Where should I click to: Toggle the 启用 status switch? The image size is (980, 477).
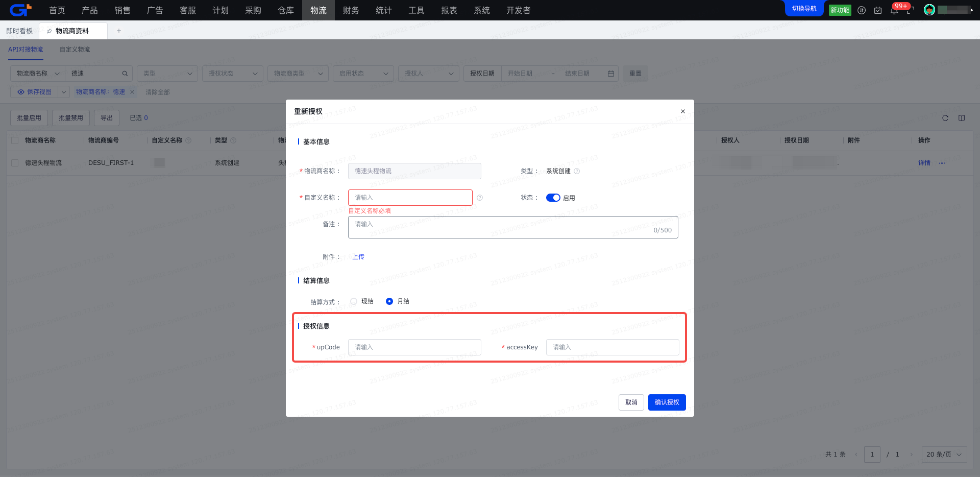point(553,198)
